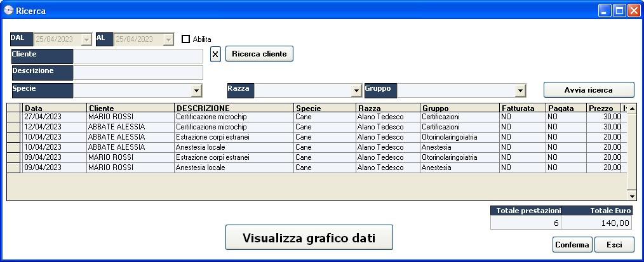
Task: Enable the Abilita date filter checkbox
Action: pos(186,39)
